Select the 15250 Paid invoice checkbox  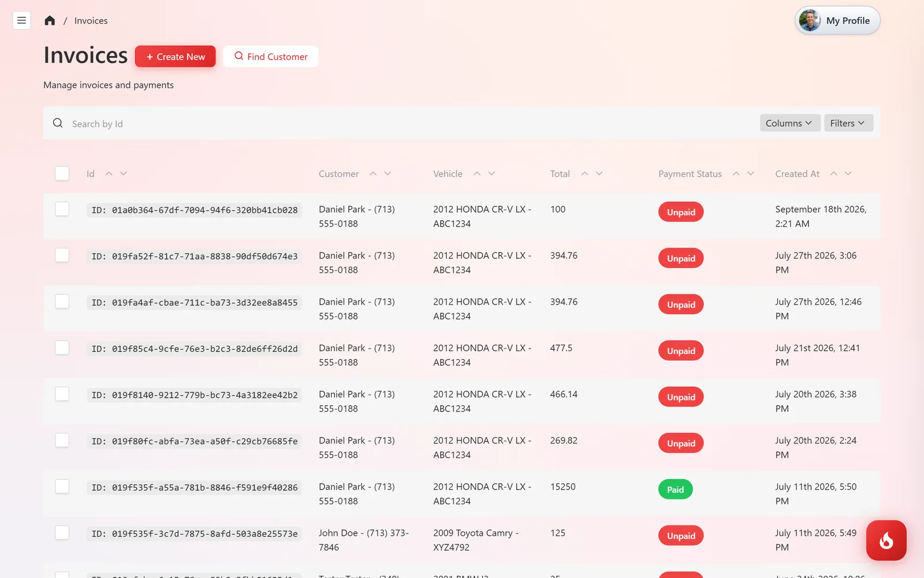pos(62,486)
